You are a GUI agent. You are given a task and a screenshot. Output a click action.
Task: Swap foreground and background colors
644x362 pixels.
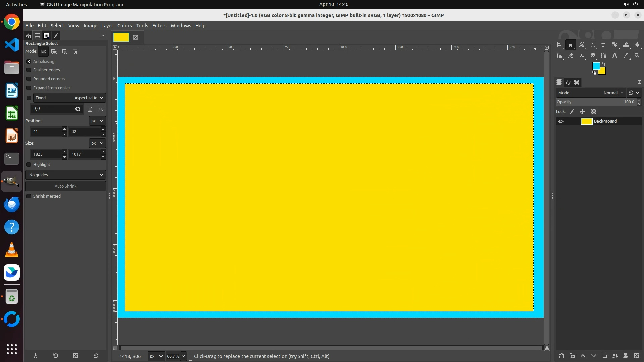coord(604,64)
